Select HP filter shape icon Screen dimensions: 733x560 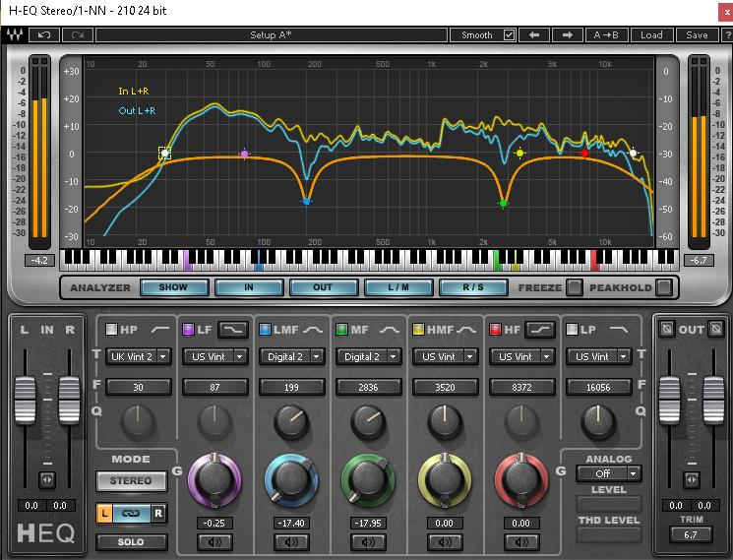tap(160, 330)
